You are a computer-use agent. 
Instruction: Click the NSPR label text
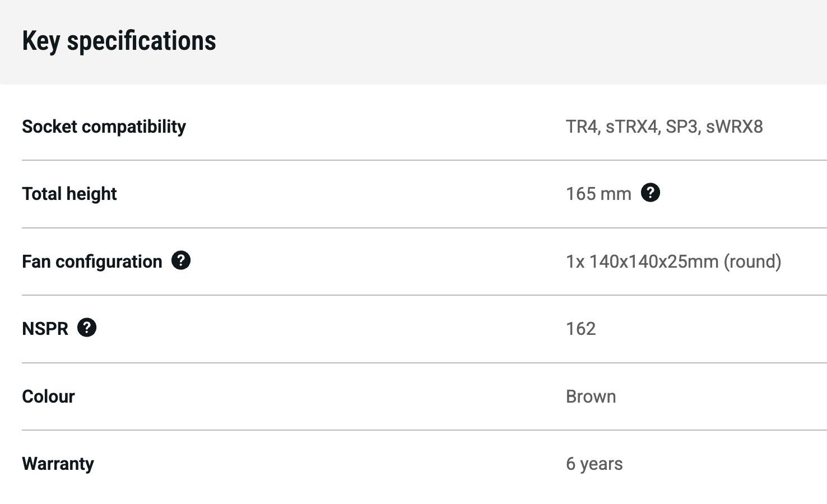click(x=45, y=329)
